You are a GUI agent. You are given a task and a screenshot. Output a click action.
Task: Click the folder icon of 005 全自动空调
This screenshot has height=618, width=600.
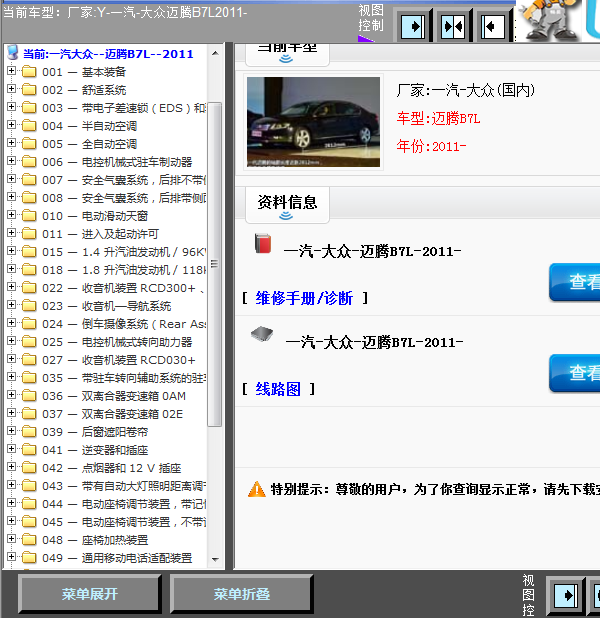[x=29, y=144]
